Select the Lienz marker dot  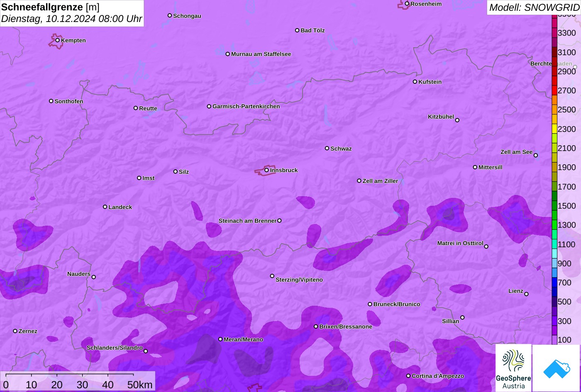526,294
